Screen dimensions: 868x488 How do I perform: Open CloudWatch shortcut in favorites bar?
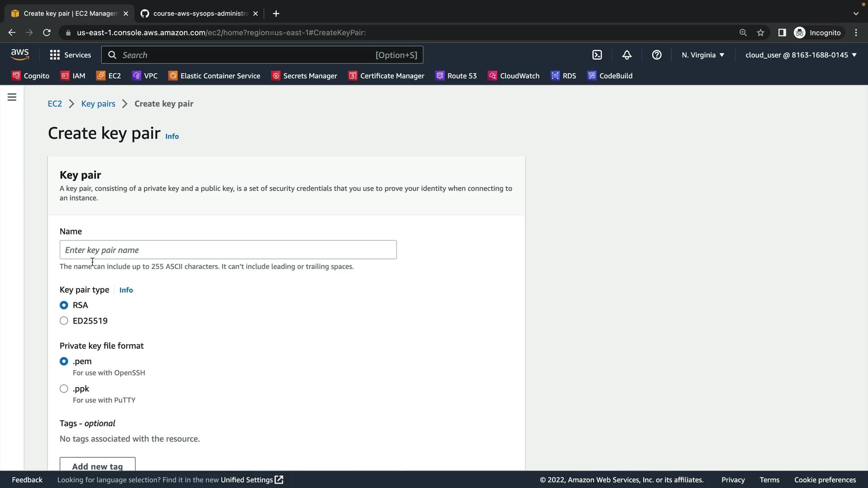point(514,76)
